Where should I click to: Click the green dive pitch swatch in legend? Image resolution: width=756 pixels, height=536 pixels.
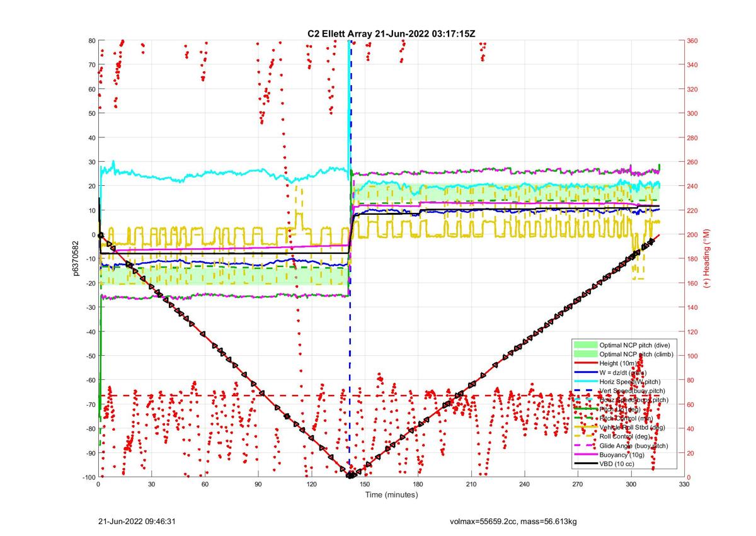pyautogui.click(x=585, y=345)
